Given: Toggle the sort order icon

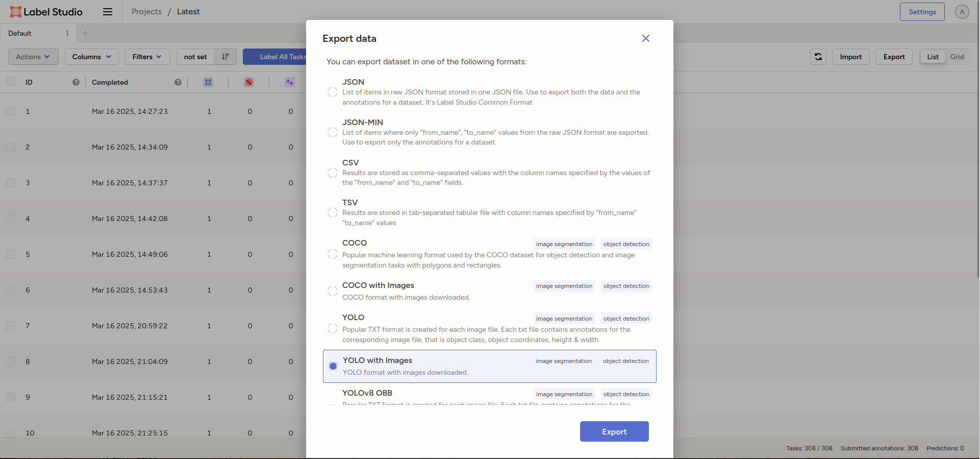Looking at the screenshot, I should coord(225,57).
